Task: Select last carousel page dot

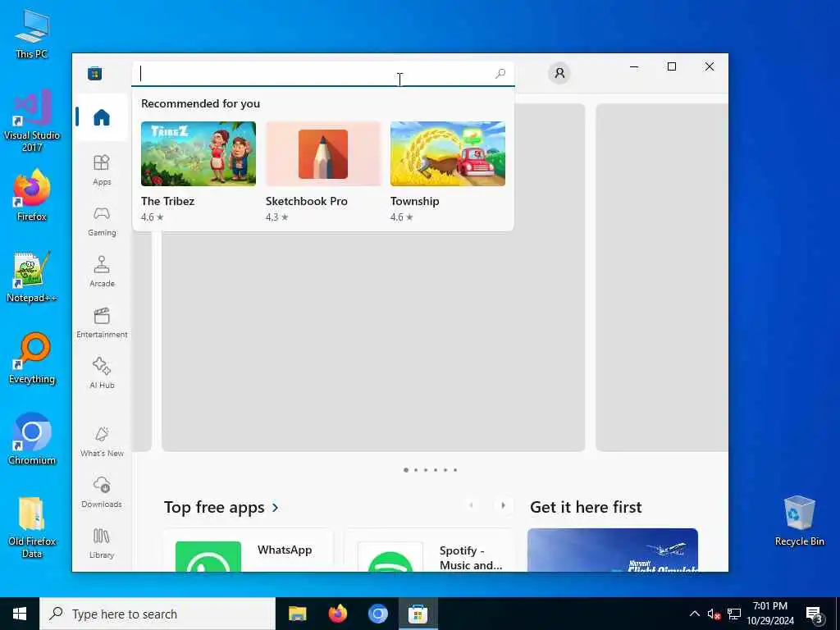Action: tap(455, 470)
